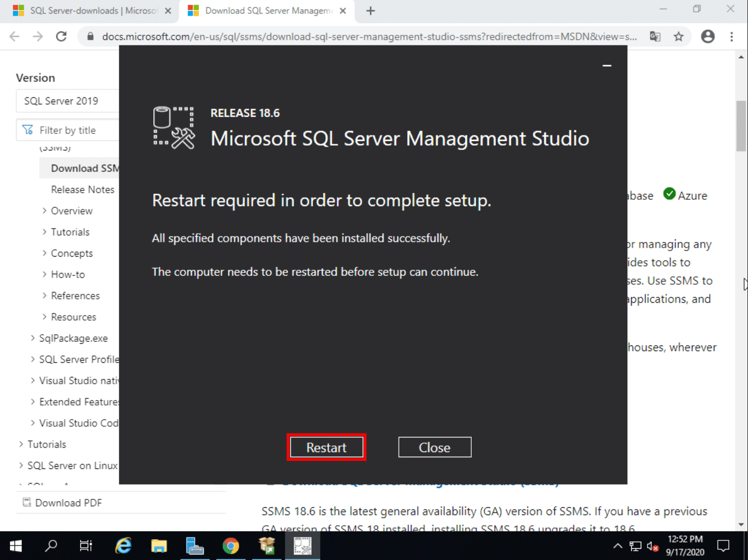The height and width of the screenshot is (560, 748).
Task: Open Server Manager from taskbar
Action: click(194, 545)
